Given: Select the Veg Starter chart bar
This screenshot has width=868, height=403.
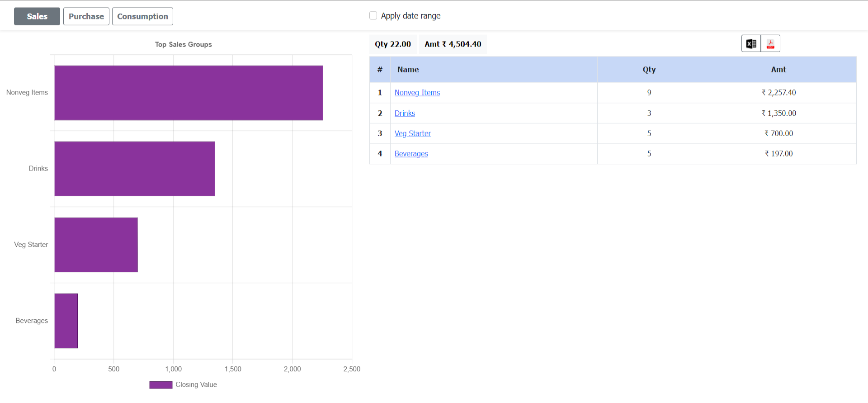Looking at the screenshot, I should [x=96, y=245].
